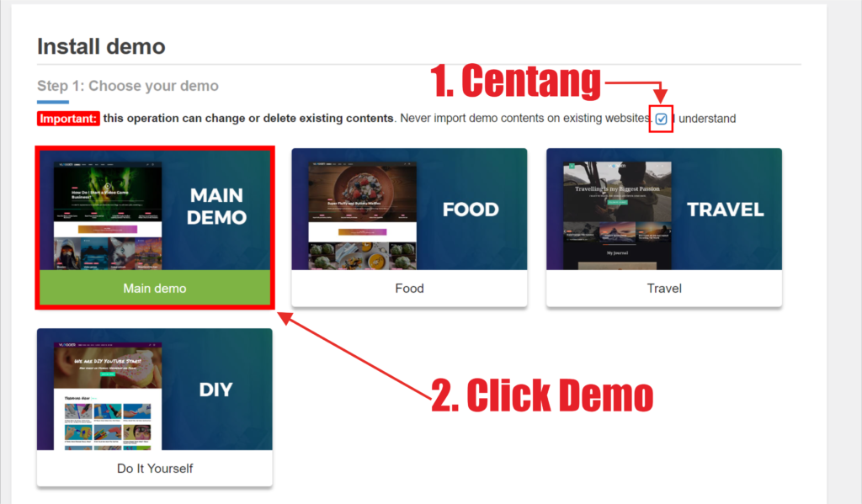
Task: Click the red '1. Centang' annotation text
Action: coord(515,82)
